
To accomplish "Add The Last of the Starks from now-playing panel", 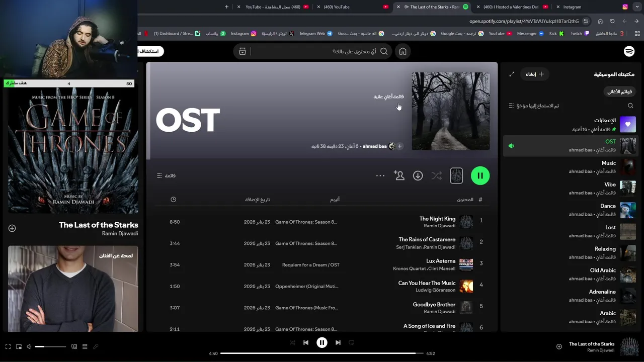I will 12,228.
